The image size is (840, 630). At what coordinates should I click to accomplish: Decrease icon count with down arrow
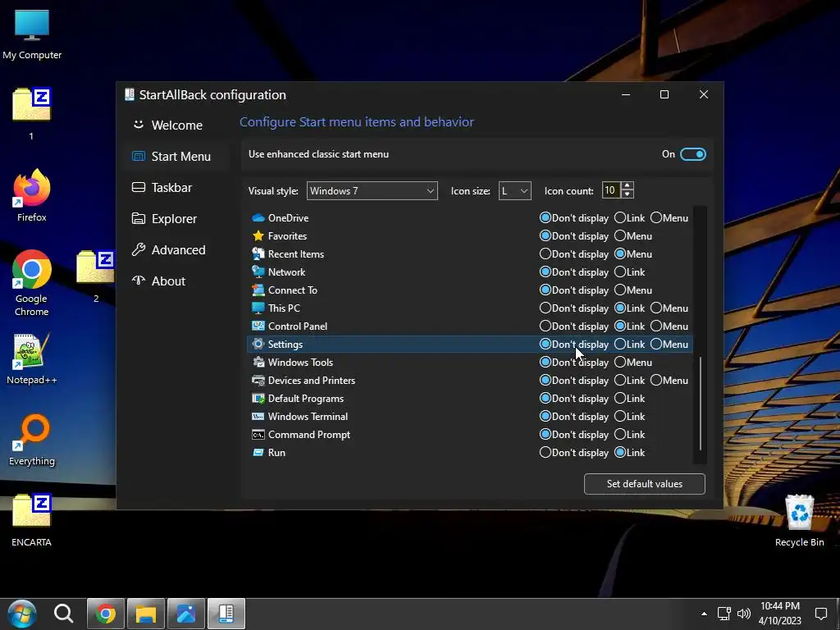628,194
